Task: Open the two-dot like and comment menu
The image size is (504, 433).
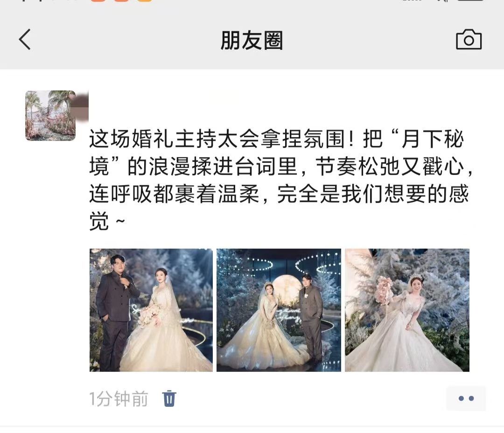Action: (466, 398)
